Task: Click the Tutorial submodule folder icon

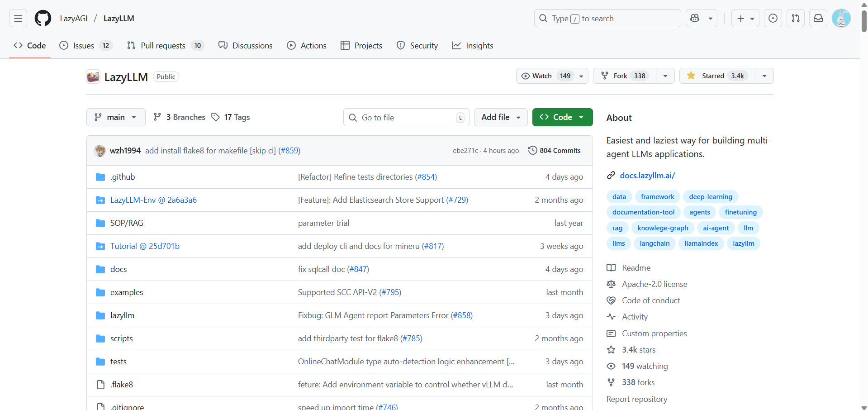Action: point(100,246)
